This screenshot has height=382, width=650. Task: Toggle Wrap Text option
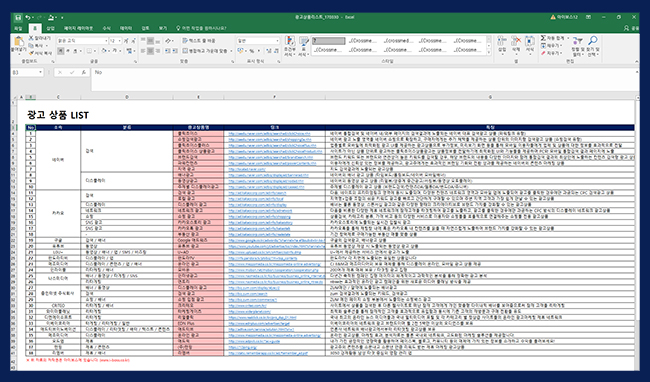199,41
